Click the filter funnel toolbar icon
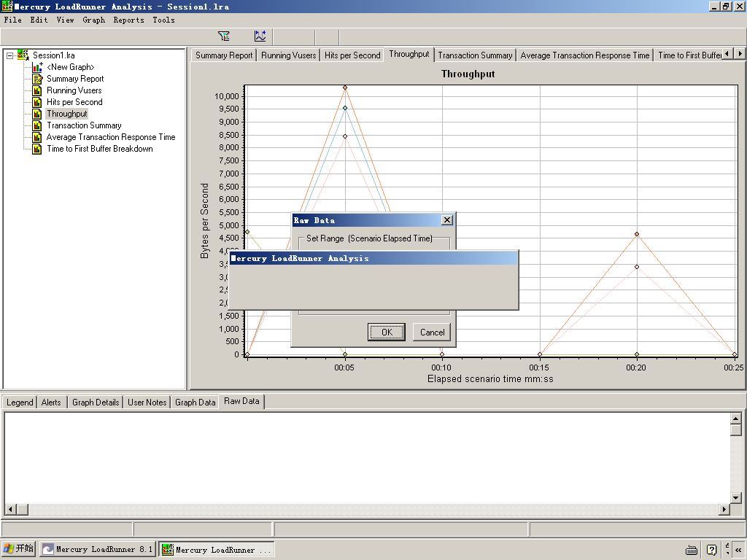747x560 pixels. (x=223, y=36)
